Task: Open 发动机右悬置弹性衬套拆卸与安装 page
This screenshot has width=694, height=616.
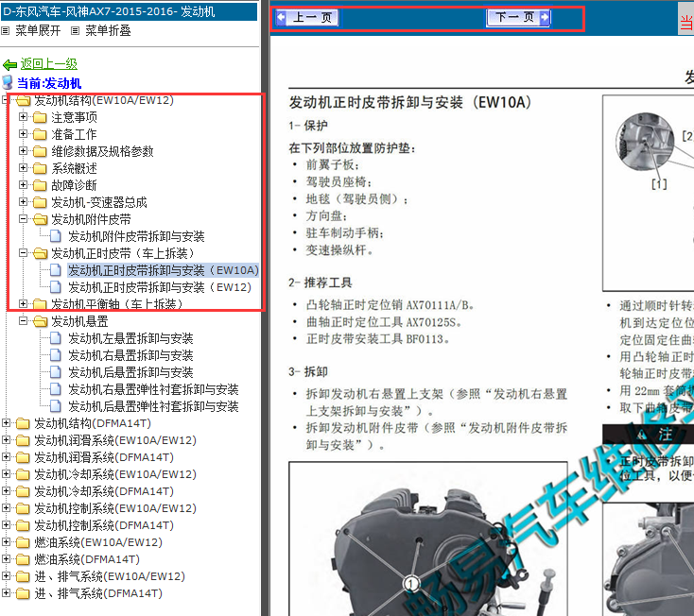Action: click(153, 389)
